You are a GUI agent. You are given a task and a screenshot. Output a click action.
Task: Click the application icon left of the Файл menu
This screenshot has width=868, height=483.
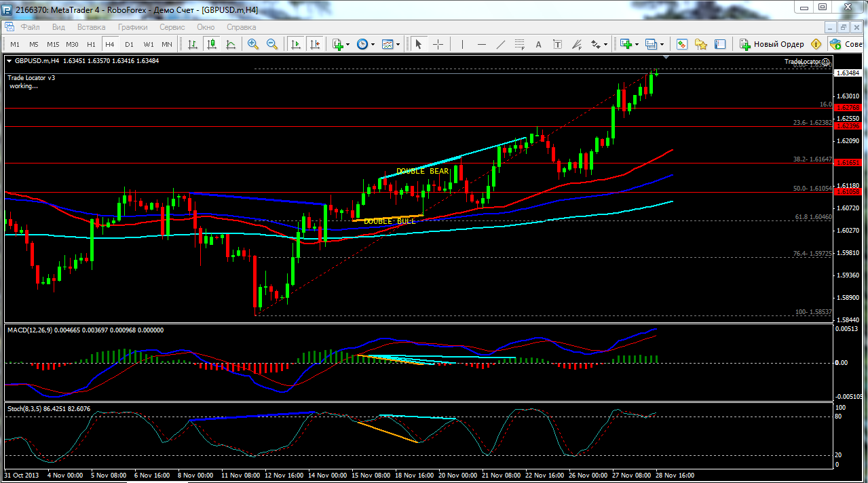click(10, 27)
